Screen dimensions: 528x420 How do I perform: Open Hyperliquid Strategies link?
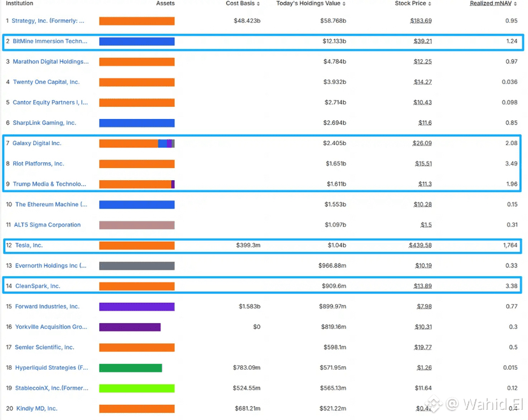(52, 368)
